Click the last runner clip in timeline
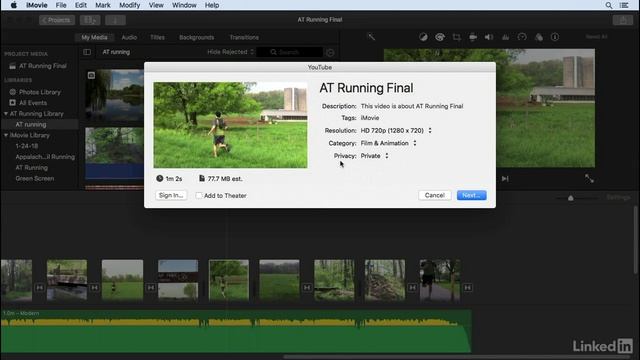The width and height of the screenshot is (640, 360). point(440,280)
